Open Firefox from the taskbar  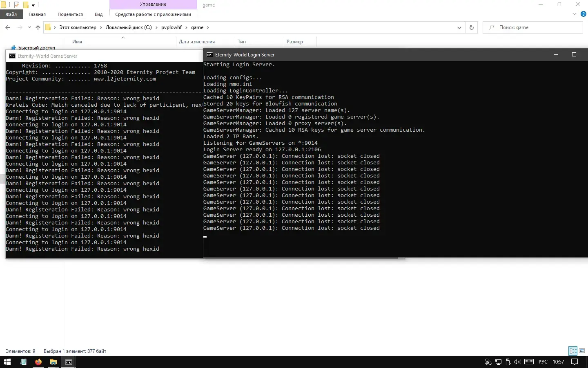pos(38,362)
